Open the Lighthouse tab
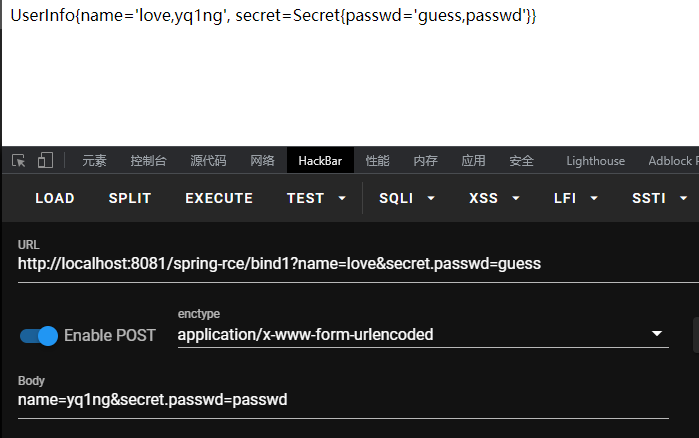 point(595,161)
